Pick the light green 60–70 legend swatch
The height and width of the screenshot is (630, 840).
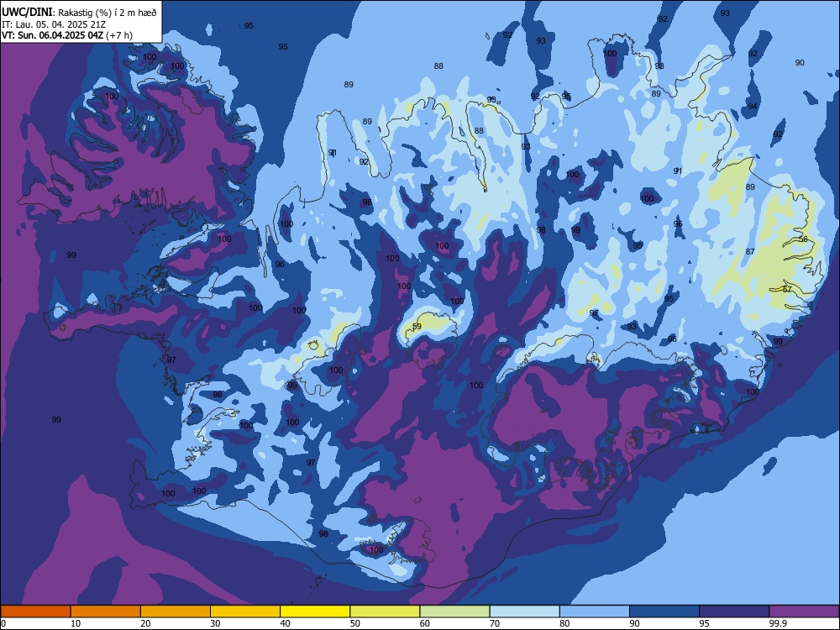454,612
